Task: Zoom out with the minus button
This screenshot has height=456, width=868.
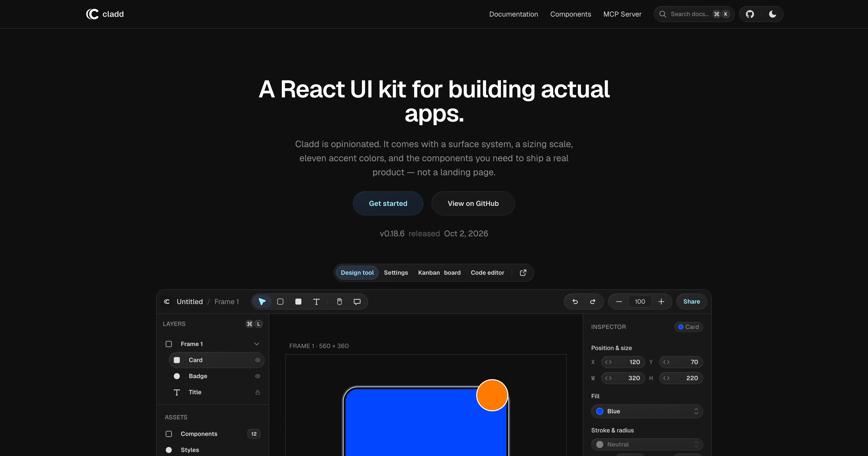Action: coord(619,301)
